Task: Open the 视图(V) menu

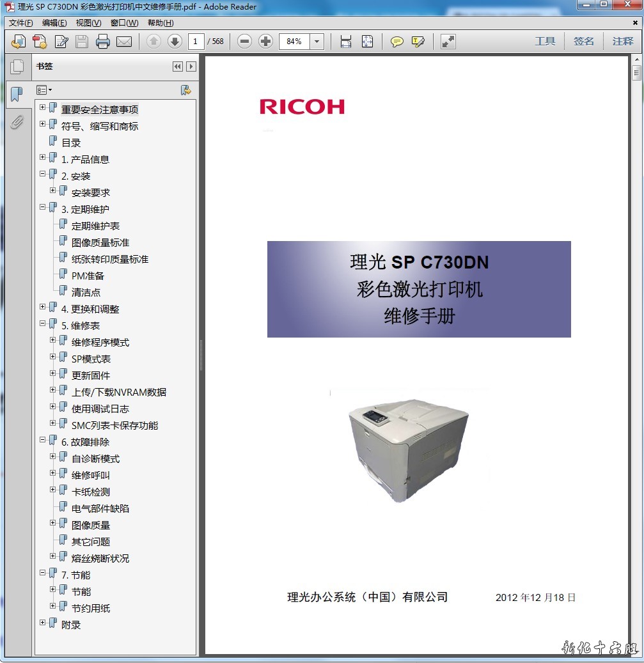Action: (88, 23)
